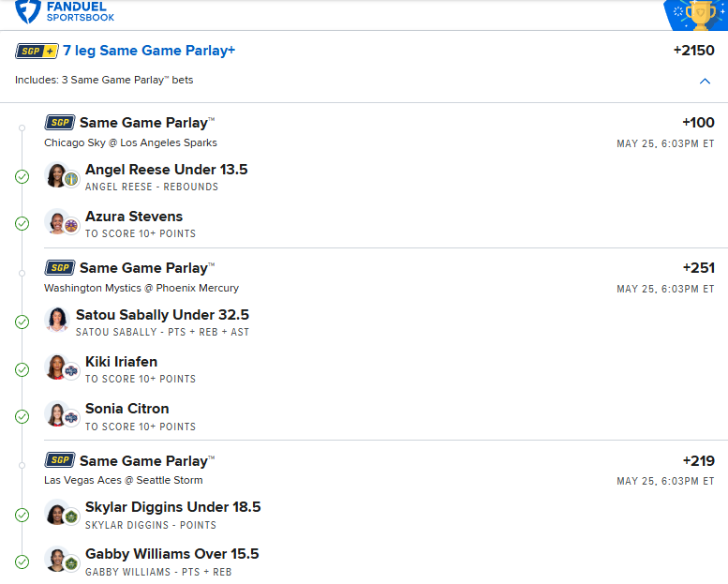
Task: Click the green check beside Angel Reese leg
Action: [x=22, y=176]
